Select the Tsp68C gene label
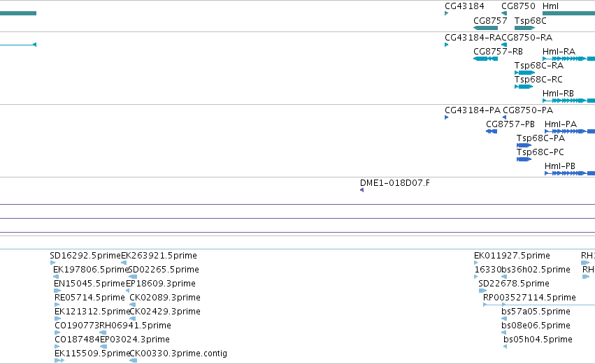This screenshot has width=595, height=364. click(x=531, y=21)
